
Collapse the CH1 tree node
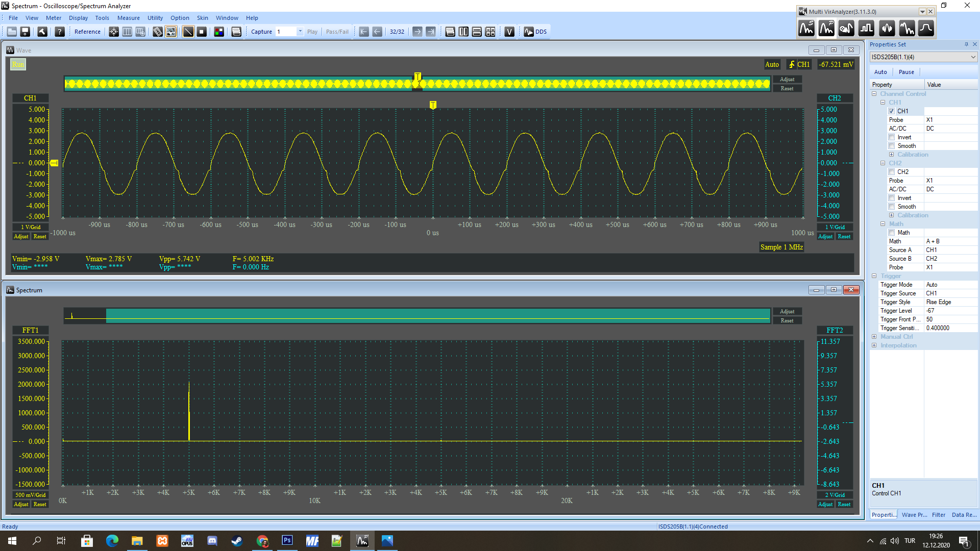point(883,103)
